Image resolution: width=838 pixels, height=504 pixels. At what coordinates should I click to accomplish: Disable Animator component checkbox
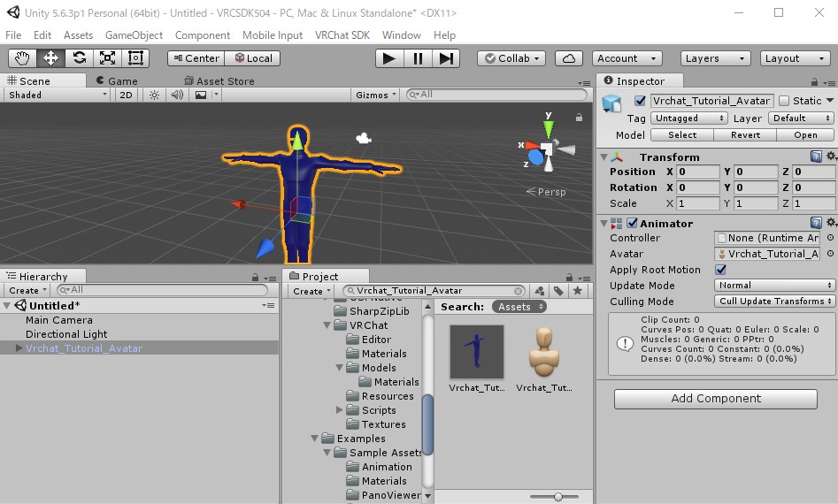pos(632,223)
